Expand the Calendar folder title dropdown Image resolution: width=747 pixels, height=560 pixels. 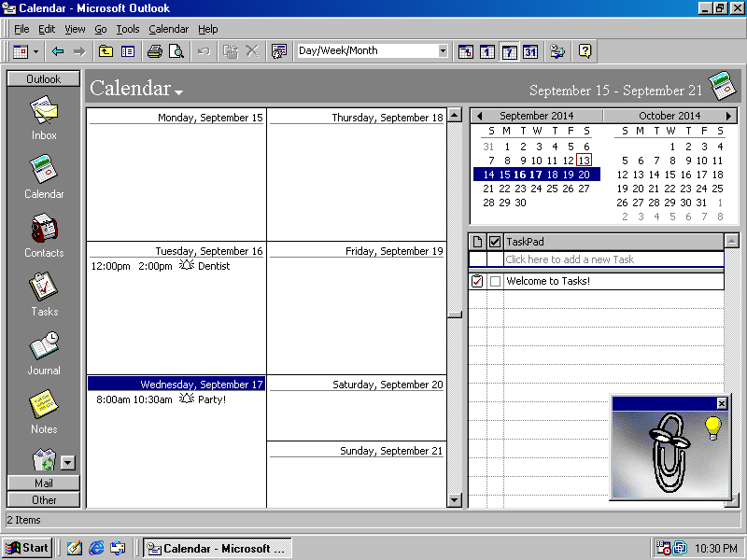[178, 92]
